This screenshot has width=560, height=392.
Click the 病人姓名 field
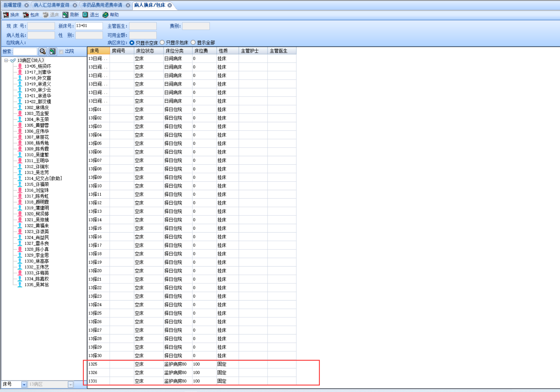tap(41, 35)
